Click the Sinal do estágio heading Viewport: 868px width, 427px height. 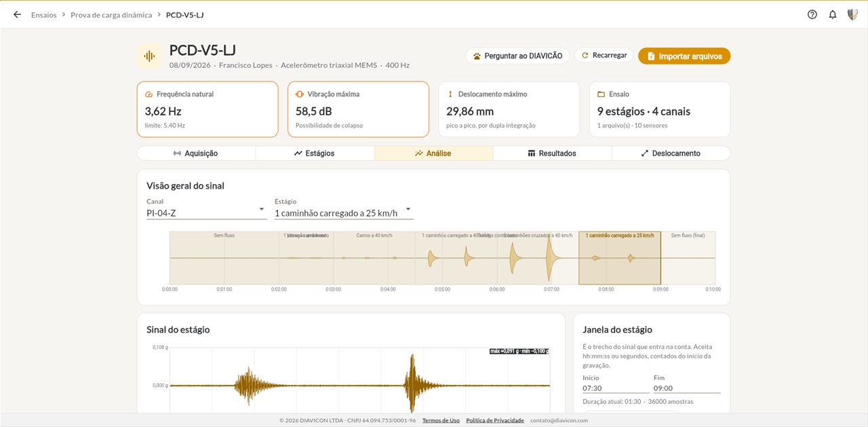178,329
